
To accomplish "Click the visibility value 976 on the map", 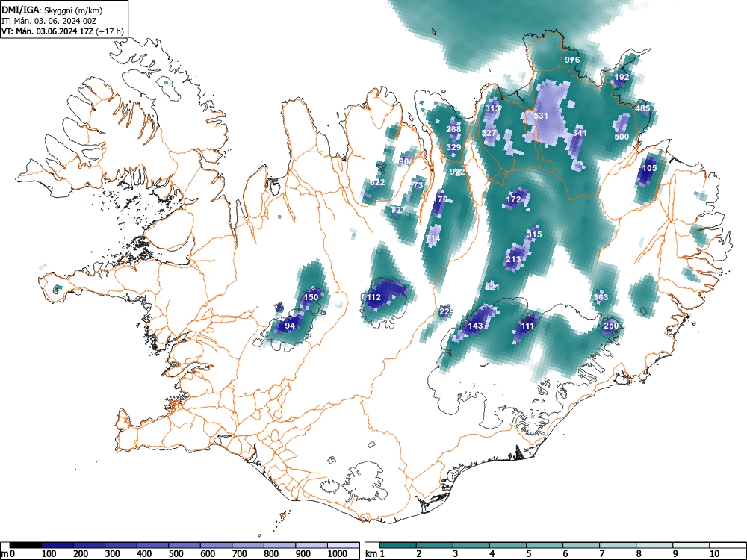I will click(572, 60).
